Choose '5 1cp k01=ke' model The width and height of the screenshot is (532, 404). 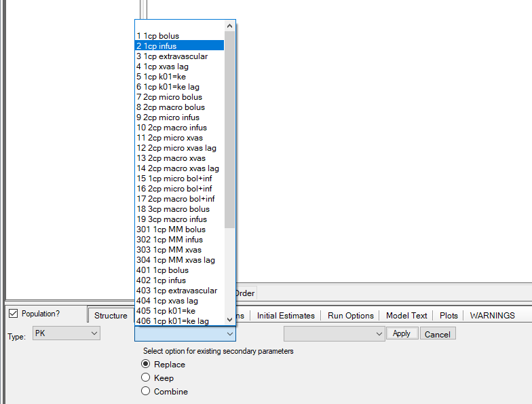tap(179, 76)
